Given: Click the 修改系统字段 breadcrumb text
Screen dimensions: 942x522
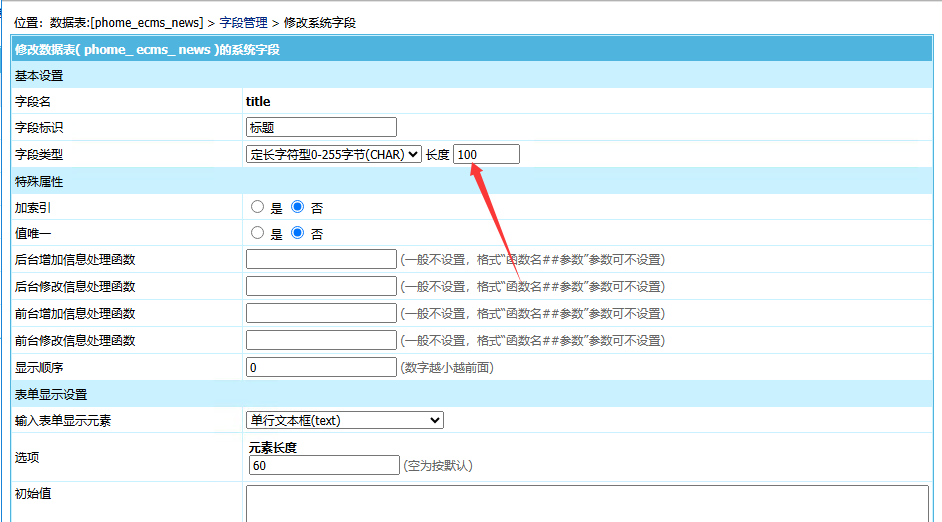Looking at the screenshot, I should 318,22.
